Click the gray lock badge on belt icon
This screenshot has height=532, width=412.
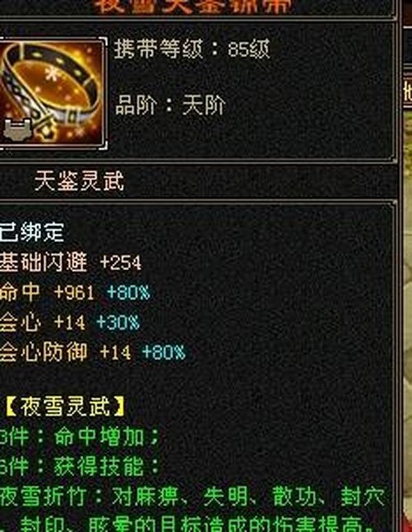(18, 129)
